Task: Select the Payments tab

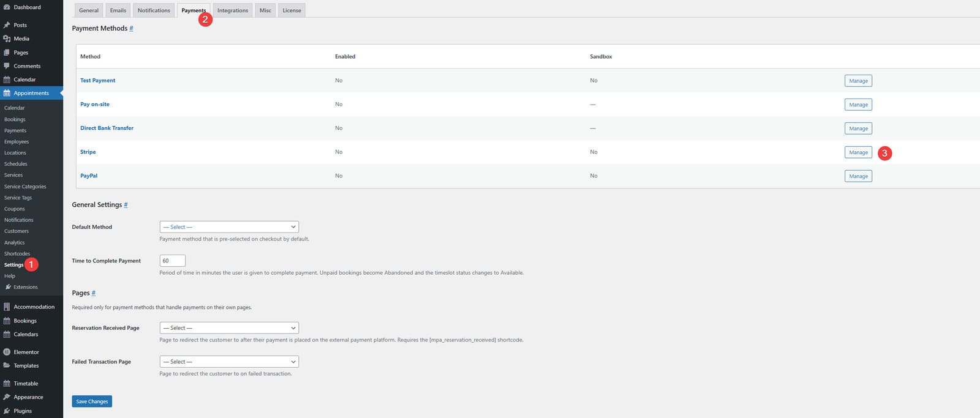Action: [194, 10]
